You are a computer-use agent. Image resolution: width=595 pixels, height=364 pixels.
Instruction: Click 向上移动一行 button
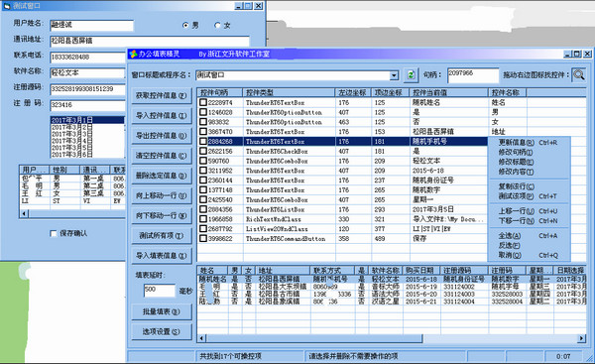tap(162, 195)
